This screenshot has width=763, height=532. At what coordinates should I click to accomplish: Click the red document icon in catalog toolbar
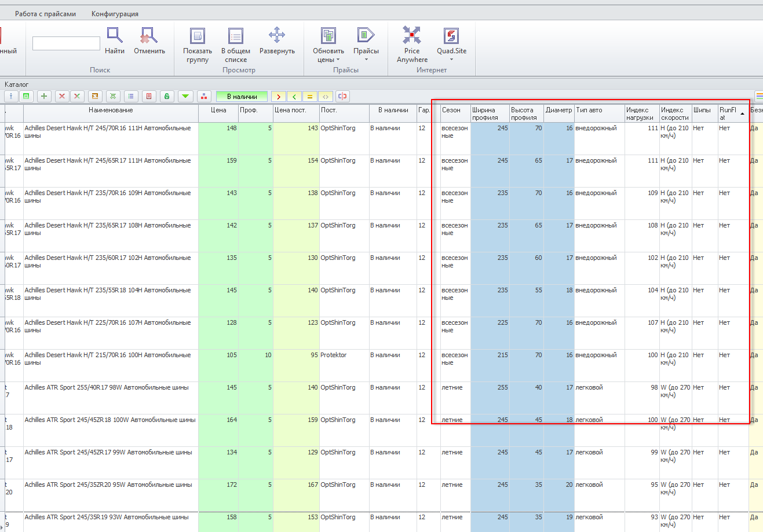click(x=149, y=96)
